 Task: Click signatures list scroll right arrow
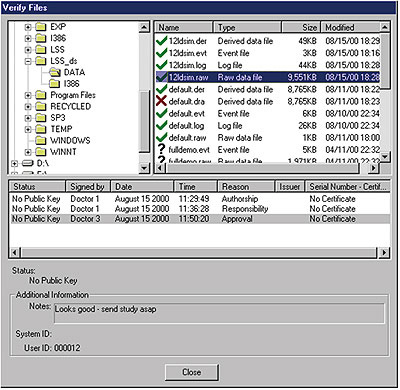click(x=384, y=252)
